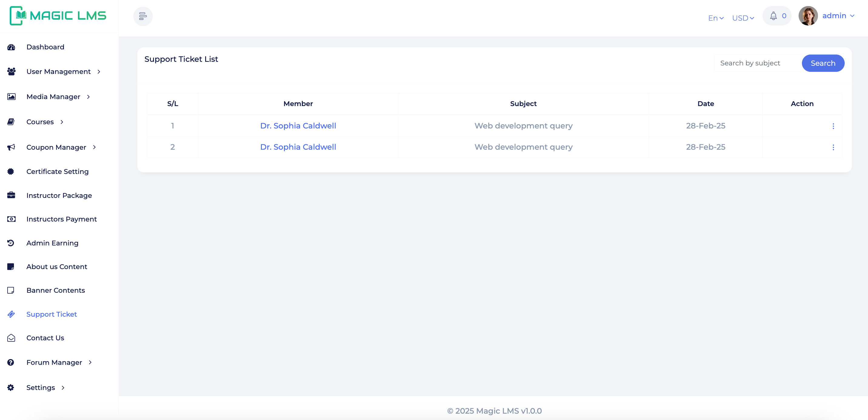Open the admin account dropdown

coord(838,16)
